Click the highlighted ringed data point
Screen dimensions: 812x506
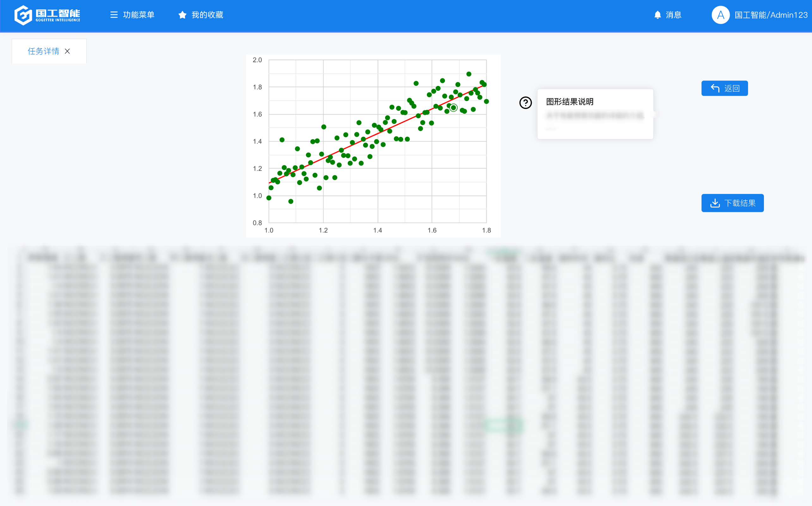(453, 108)
